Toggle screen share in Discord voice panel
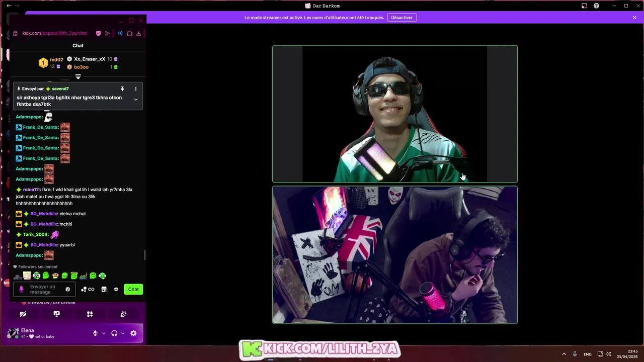Screen dimensions: 644x362 pyautogui.click(x=56, y=314)
